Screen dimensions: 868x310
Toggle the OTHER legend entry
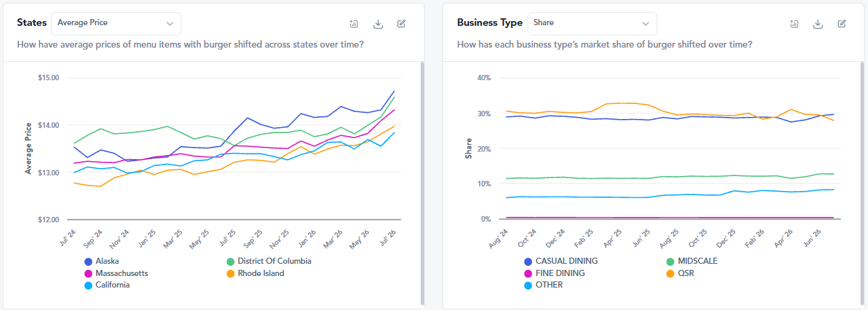[544, 286]
